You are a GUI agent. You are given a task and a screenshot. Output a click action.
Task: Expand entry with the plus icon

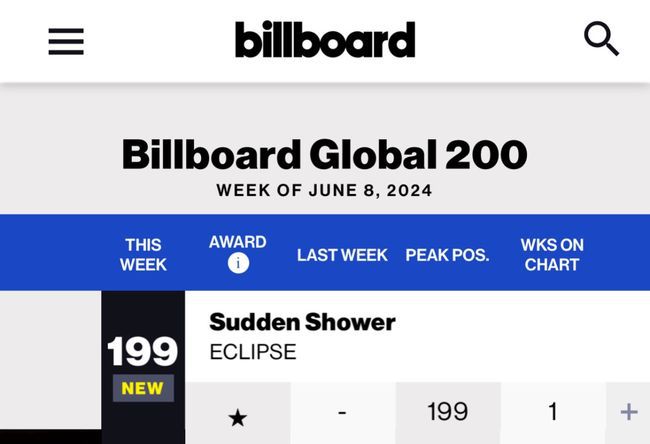pyautogui.click(x=628, y=412)
